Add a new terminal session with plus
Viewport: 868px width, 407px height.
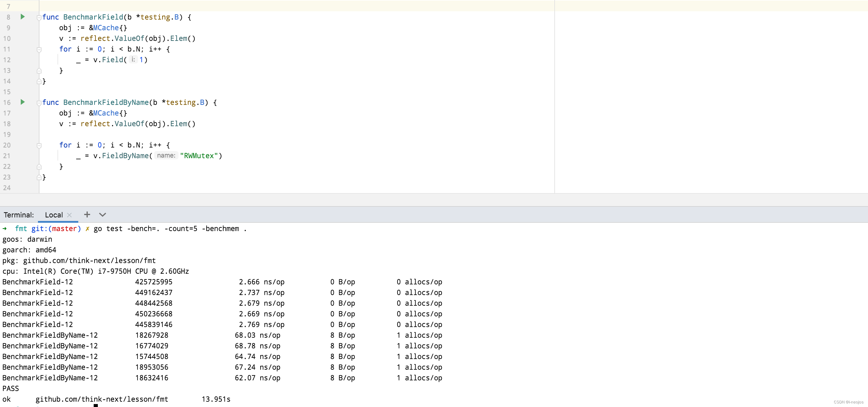pyautogui.click(x=87, y=214)
